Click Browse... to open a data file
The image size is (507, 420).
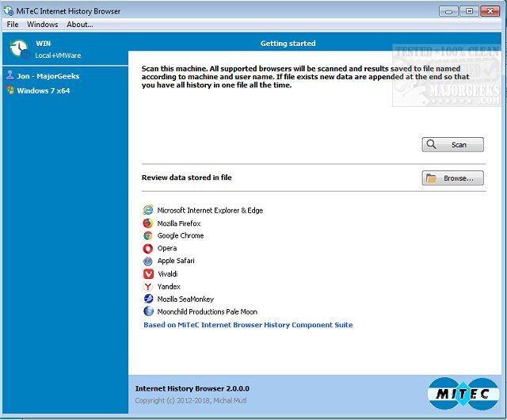tap(452, 178)
